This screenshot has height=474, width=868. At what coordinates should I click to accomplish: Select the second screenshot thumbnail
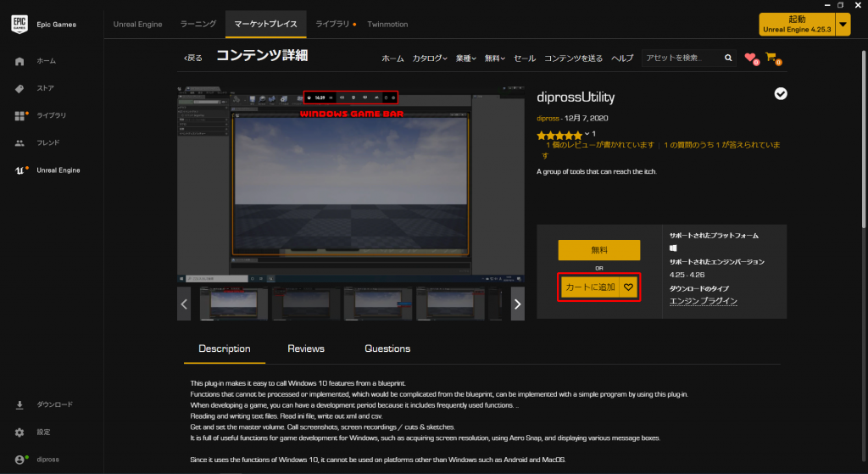tap(306, 304)
